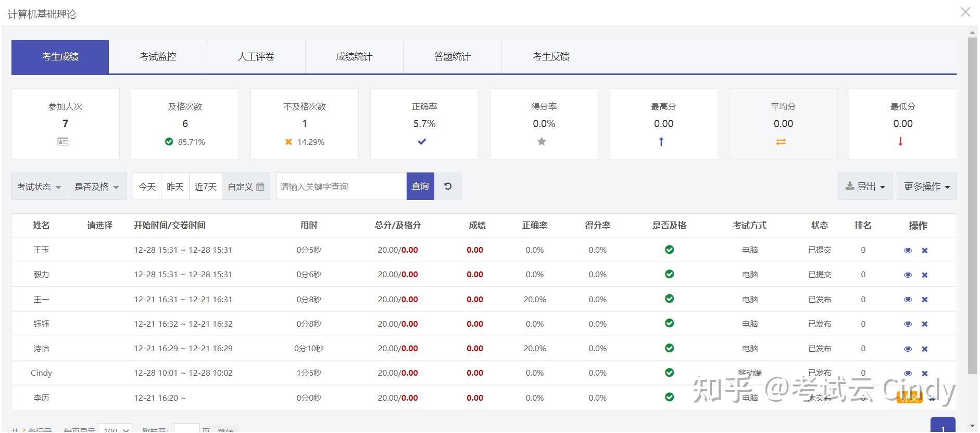Delete 王一's record with the x icon
This screenshot has height=433, width=980.
pos(925,300)
